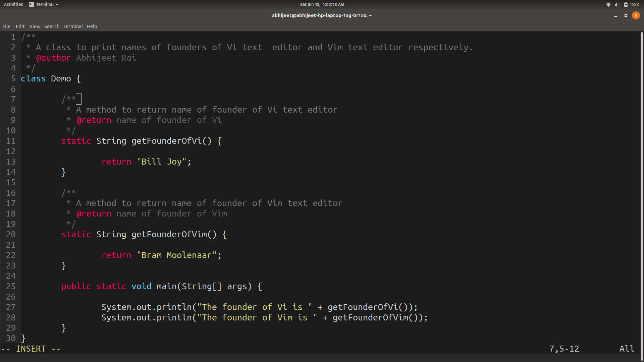Maximize the terminal window
644x362 pixels.
[626, 15]
